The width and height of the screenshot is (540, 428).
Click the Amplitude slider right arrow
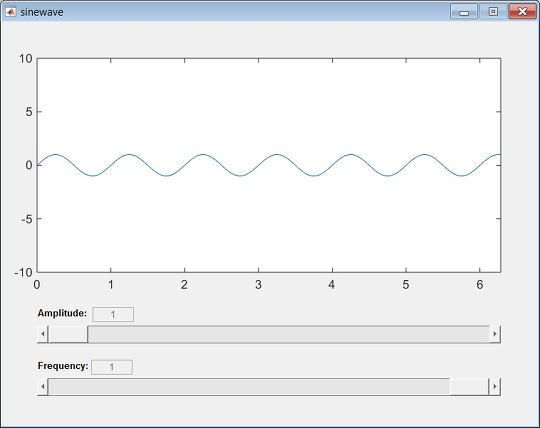(x=495, y=334)
